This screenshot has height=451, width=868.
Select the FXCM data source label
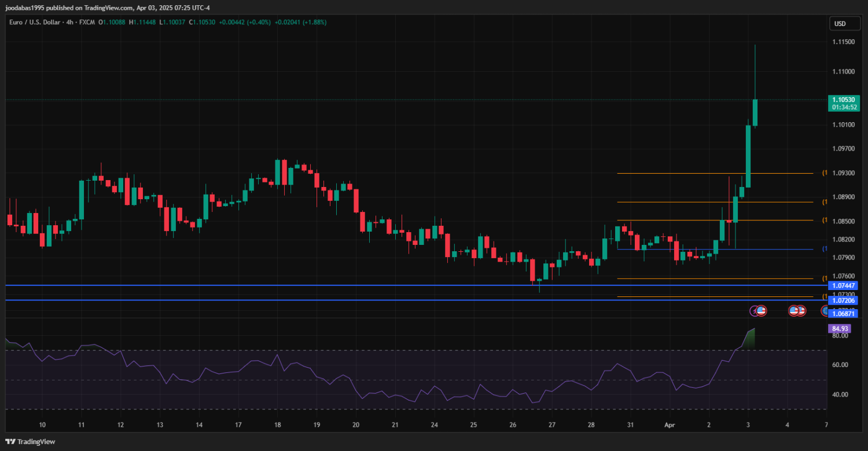coord(86,22)
